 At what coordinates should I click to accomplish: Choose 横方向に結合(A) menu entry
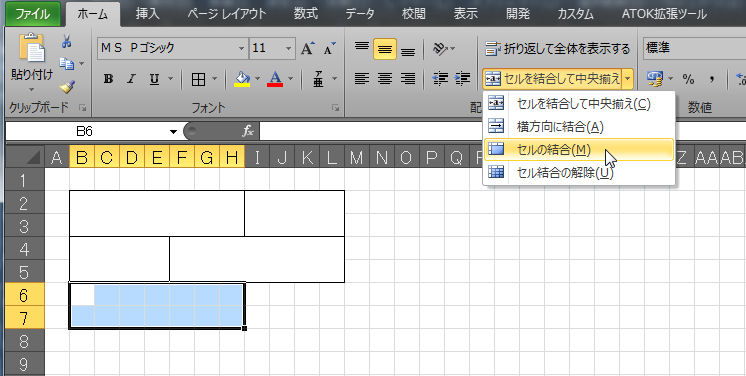point(579,127)
